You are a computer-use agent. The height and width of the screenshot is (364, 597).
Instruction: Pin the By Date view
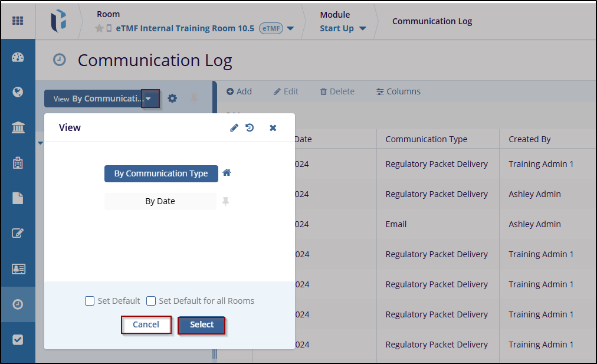(x=225, y=201)
